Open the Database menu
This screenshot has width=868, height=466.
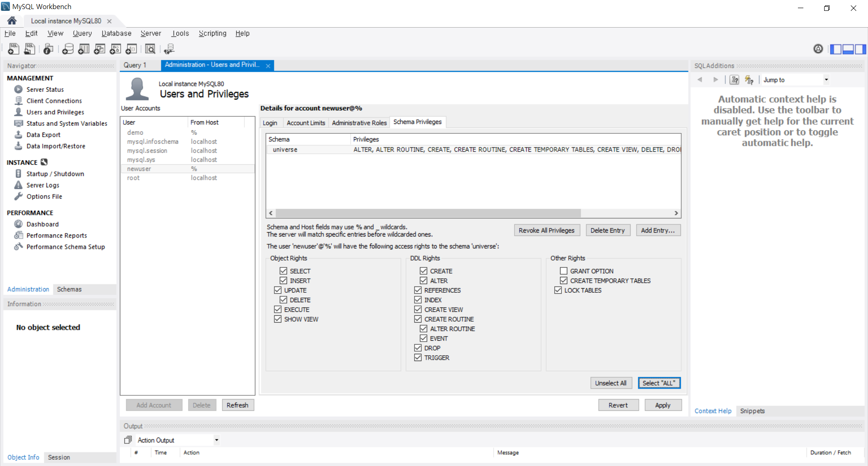point(116,33)
